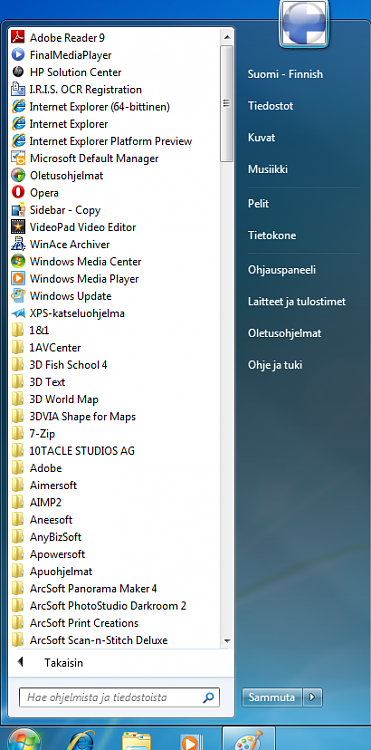Open Suomi - Finnish user folder
The height and width of the screenshot is (750, 371).
coord(285,74)
